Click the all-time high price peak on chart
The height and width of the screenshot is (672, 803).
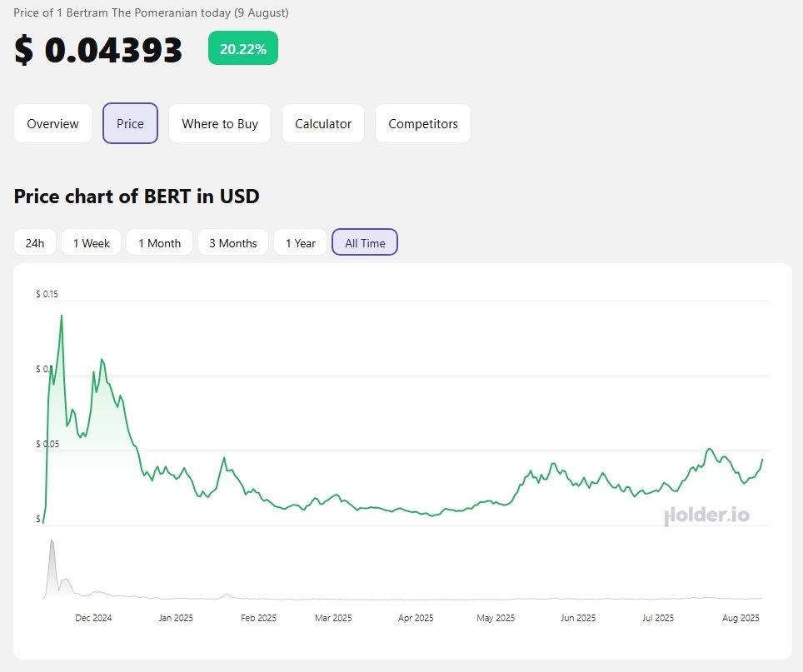point(62,316)
